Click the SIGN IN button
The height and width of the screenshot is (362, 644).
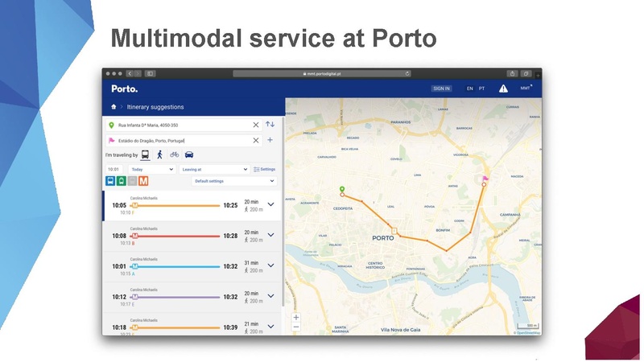[x=441, y=88]
